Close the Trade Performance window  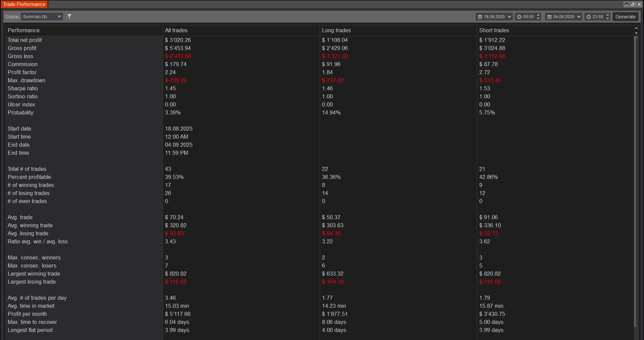tap(639, 4)
